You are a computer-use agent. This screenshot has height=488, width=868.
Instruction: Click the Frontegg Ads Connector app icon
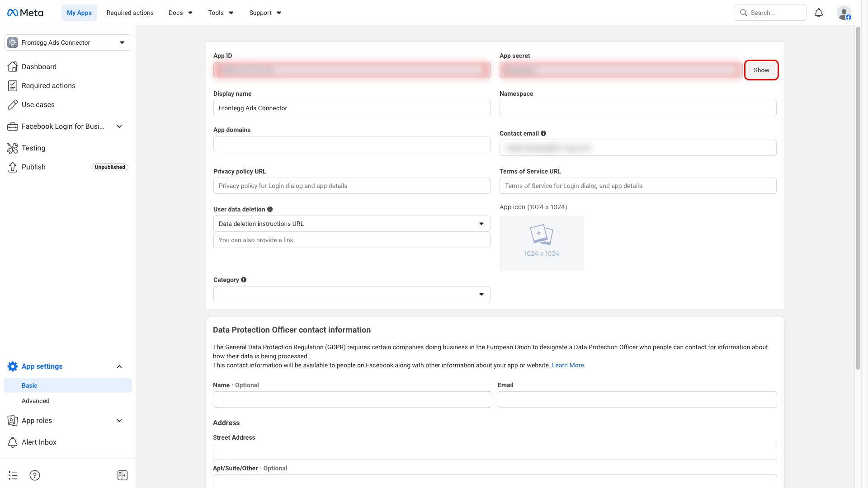click(x=13, y=42)
